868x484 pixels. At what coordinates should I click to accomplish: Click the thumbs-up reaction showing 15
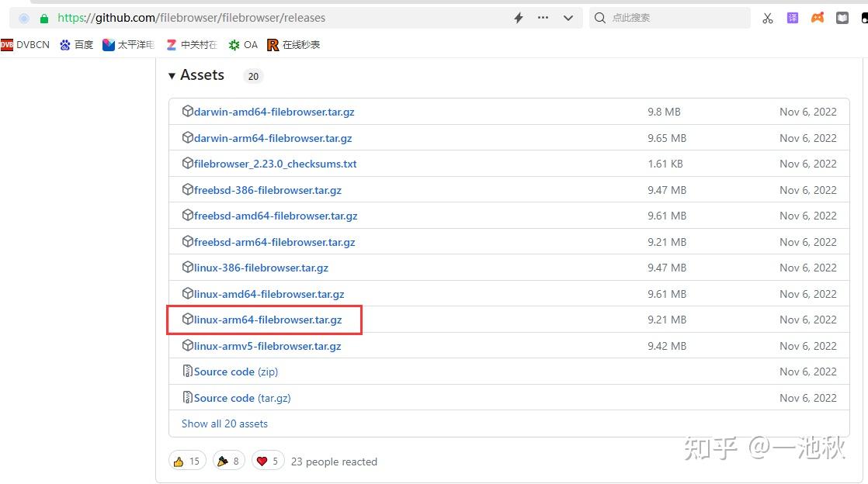click(186, 460)
